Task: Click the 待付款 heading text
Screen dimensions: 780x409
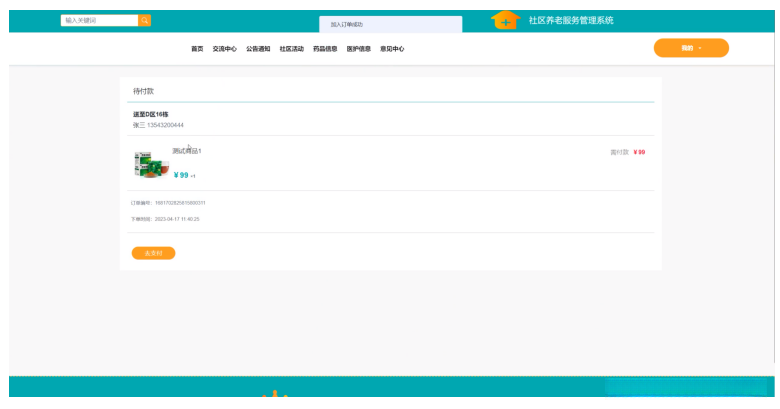Action: pyautogui.click(x=143, y=91)
